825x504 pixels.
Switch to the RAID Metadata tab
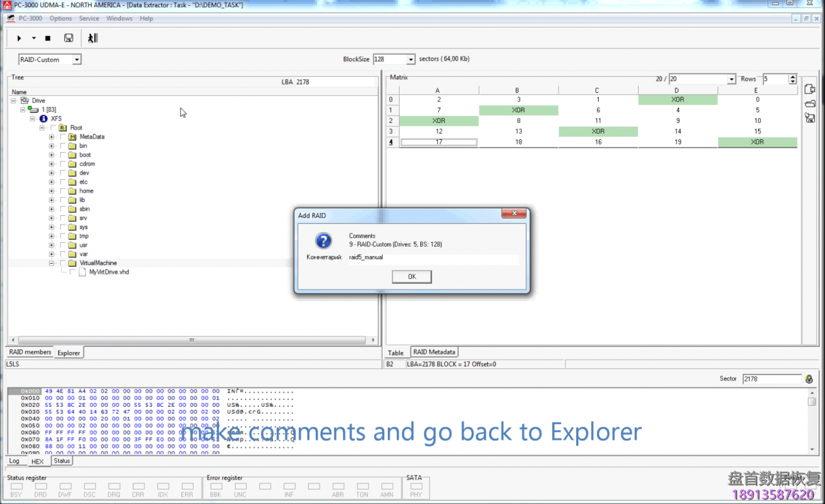(x=434, y=353)
